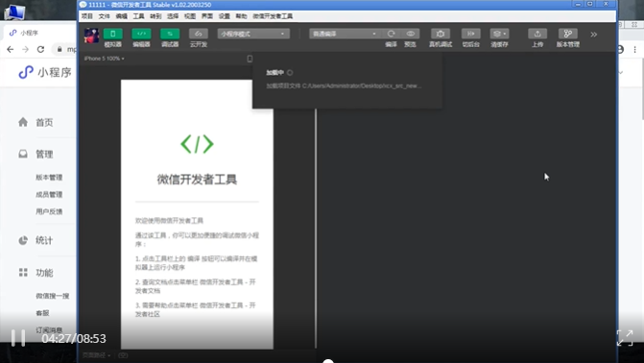Open 云开发 cloud development
Screen dimensions: 644x363
[199, 34]
